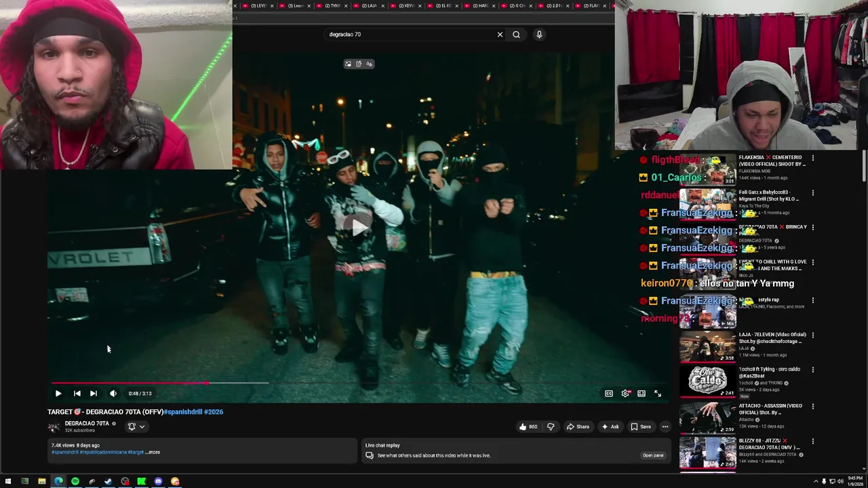This screenshot has height=488, width=868.
Task: Mute the video volume
Action: [113, 393]
